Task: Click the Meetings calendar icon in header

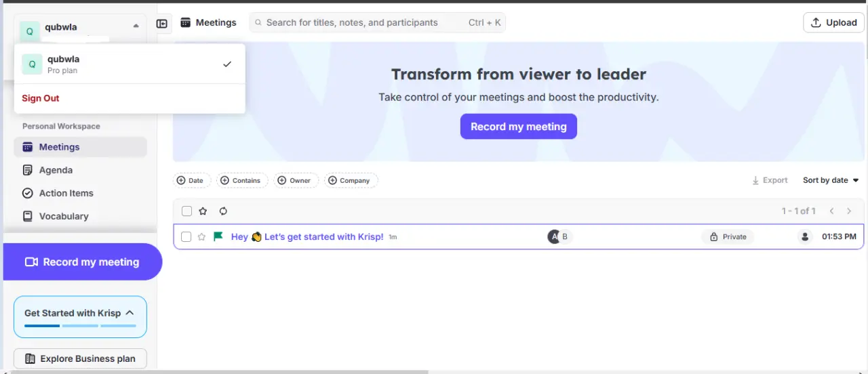Action: [x=185, y=22]
